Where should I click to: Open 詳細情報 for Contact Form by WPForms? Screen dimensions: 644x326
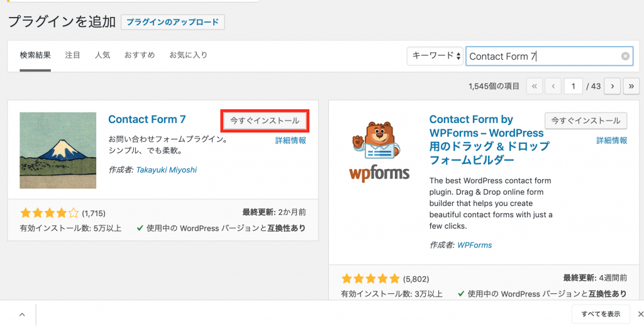pos(612,141)
